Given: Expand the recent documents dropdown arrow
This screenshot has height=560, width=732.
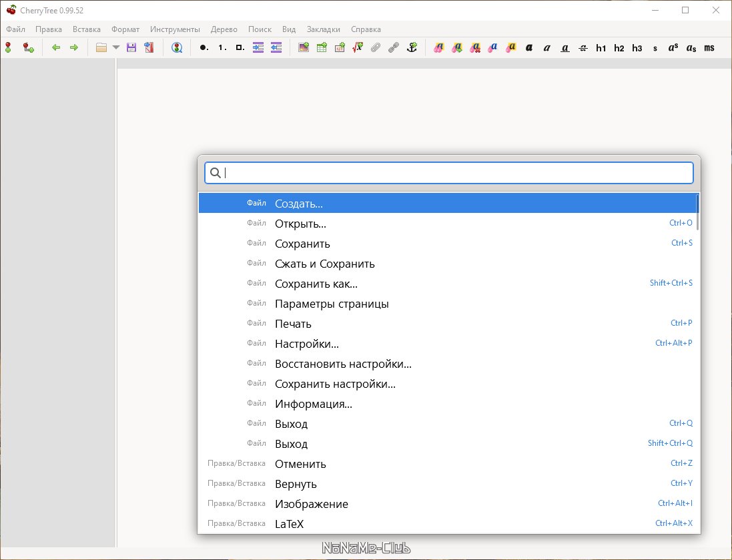Looking at the screenshot, I should pos(116,47).
